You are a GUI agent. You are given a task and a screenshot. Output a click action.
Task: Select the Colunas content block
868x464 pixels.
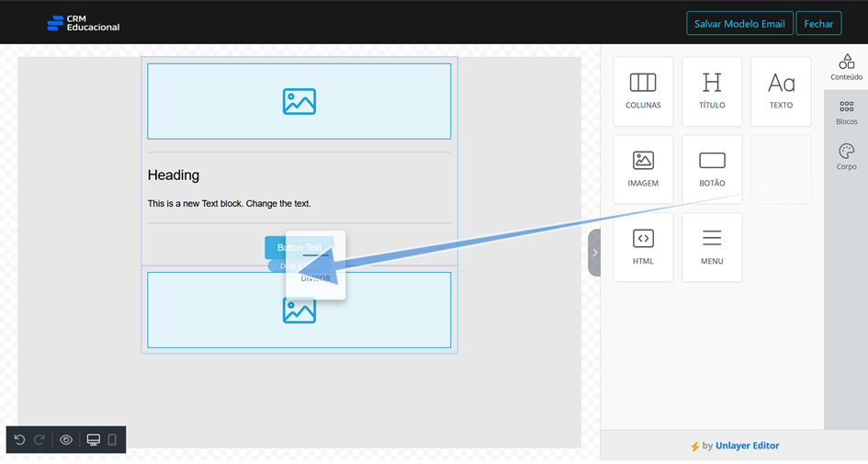click(643, 92)
